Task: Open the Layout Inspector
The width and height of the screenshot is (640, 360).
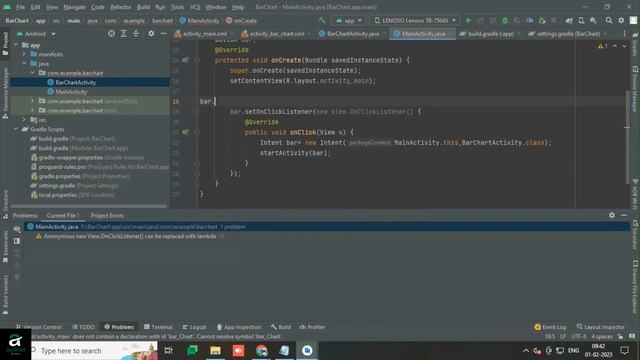Action: tap(600, 327)
